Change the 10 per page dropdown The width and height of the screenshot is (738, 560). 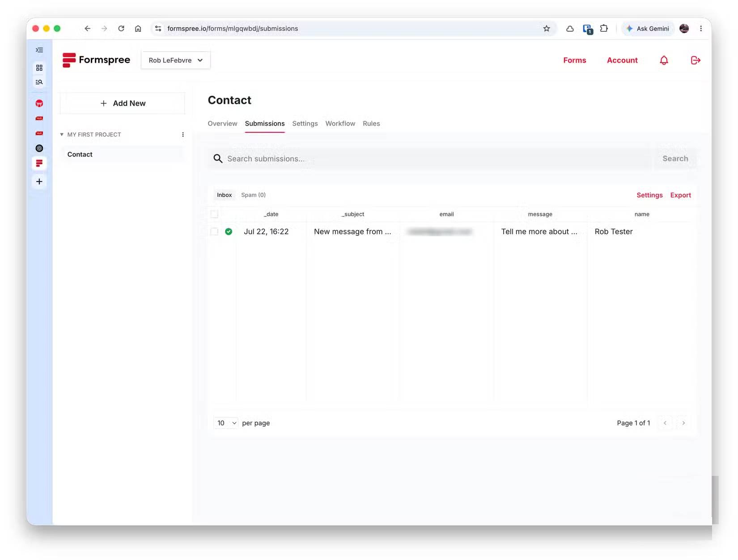coord(226,423)
